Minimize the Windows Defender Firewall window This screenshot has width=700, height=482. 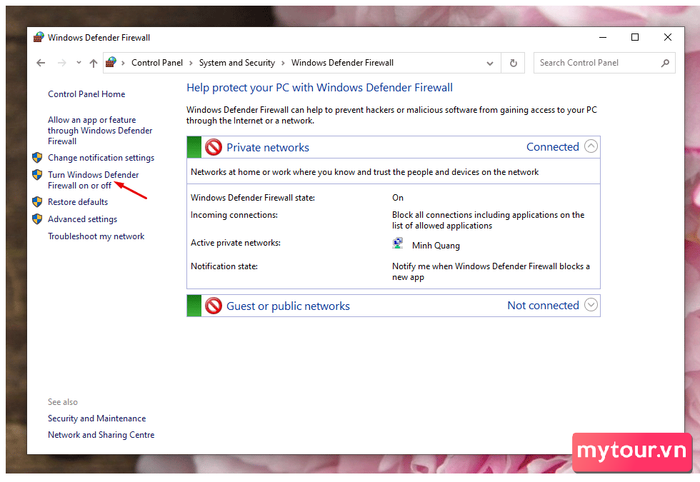coord(603,37)
